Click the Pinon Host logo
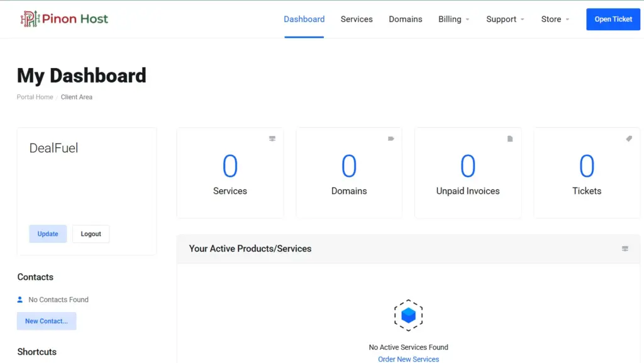The image size is (644, 363). (x=63, y=18)
